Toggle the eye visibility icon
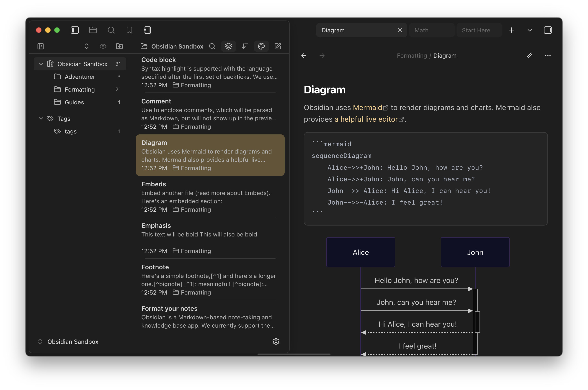Viewport: 588px width, 390px height. coord(103,46)
